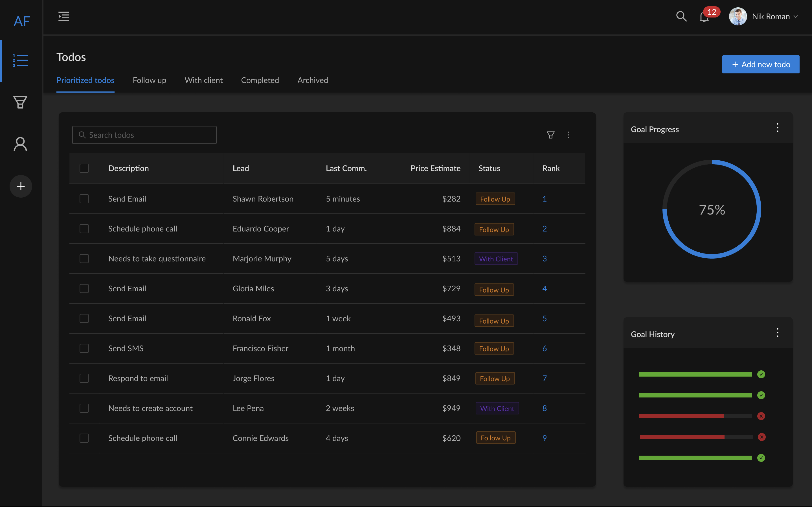
Task: Open the search magnifier in header
Action: (681, 16)
